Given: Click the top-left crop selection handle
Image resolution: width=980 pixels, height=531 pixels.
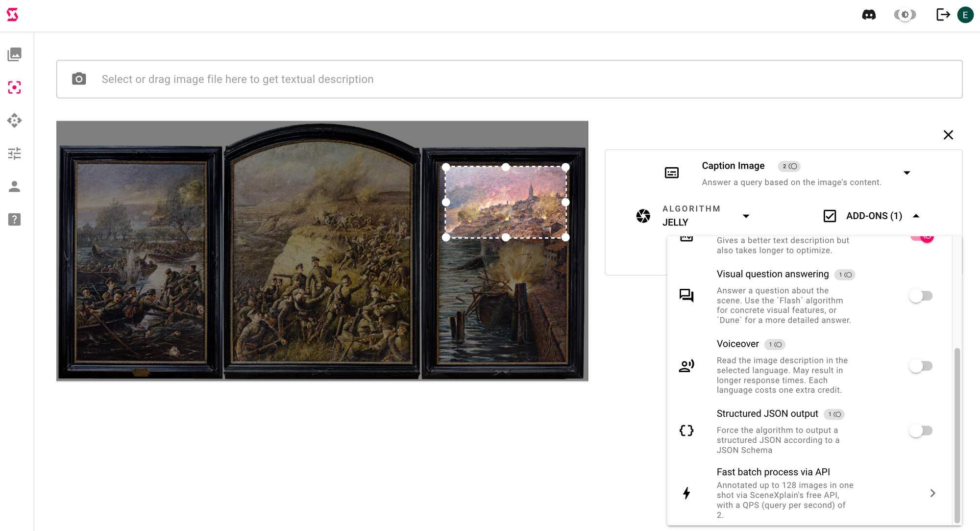Looking at the screenshot, I should [446, 167].
